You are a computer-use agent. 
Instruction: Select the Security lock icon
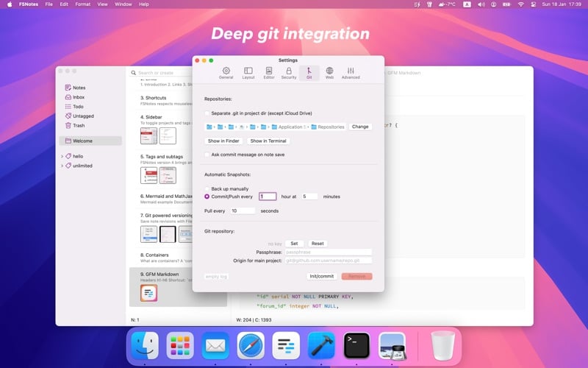pos(289,72)
